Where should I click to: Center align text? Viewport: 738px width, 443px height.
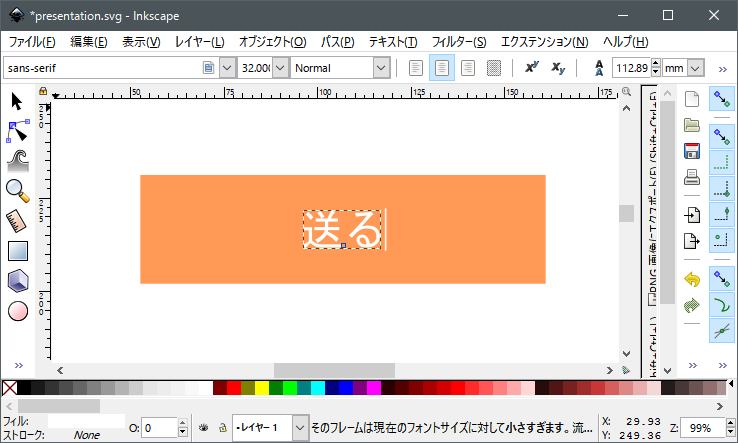pyautogui.click(x=441, y=68)
